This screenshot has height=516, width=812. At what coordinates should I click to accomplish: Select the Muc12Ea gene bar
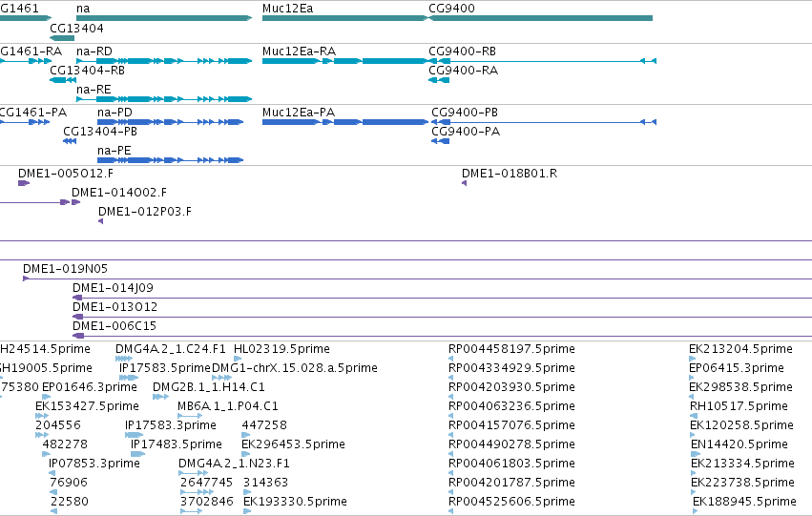tap(345, 18)
